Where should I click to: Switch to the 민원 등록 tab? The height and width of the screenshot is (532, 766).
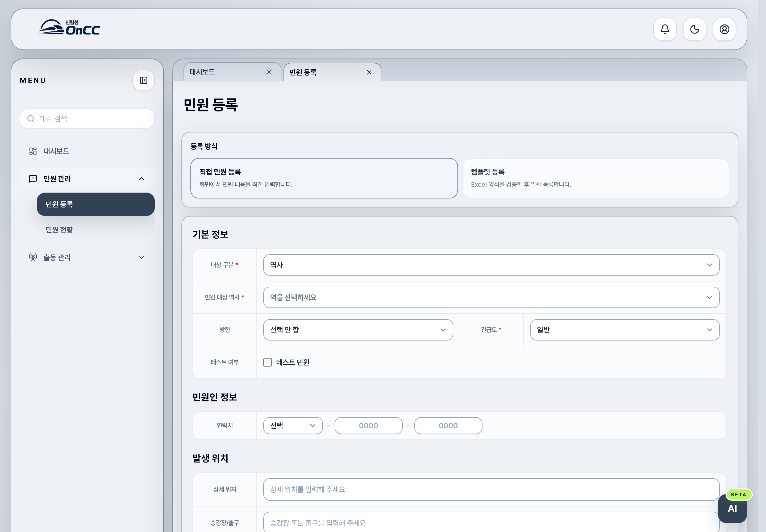pyautogui.click(x=332, y=72)
